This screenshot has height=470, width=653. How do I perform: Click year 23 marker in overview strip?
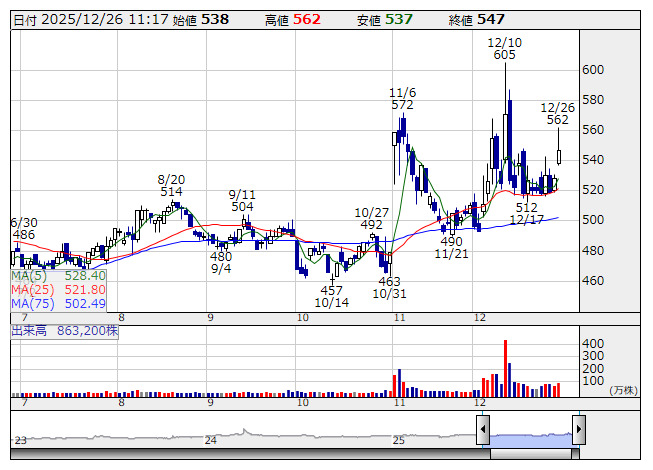tap(20, 440)
